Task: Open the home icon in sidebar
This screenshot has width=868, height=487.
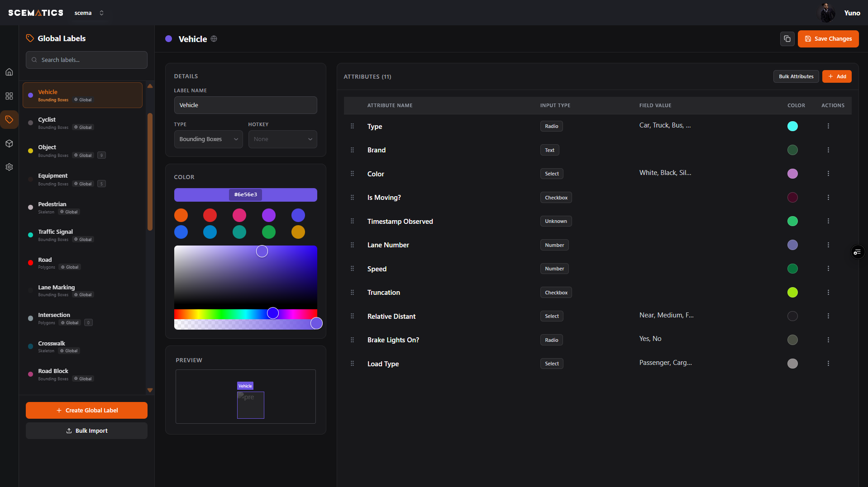Action: [x=9, y=72]
